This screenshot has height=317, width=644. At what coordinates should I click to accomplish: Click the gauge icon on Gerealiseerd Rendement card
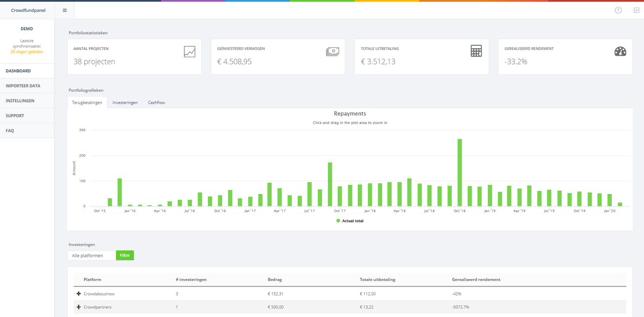click(620, 52)
